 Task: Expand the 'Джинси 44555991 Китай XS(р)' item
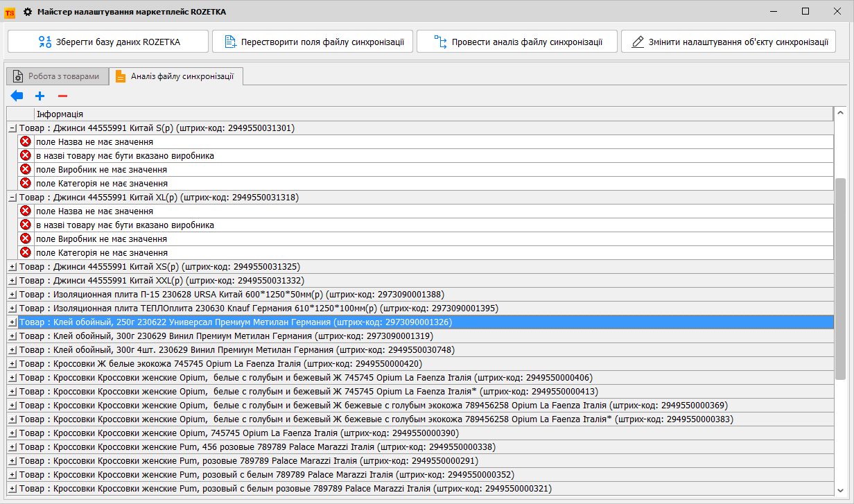click(12, 267)
